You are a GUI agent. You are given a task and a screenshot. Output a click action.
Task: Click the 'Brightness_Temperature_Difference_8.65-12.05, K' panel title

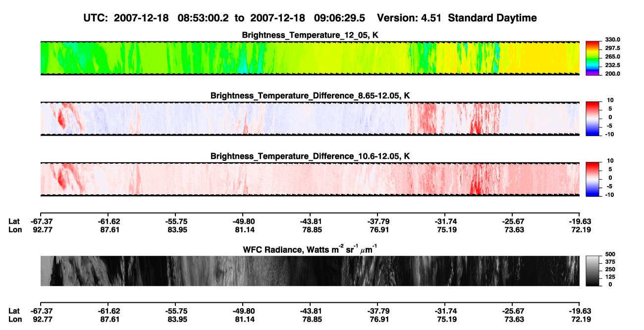pyautogui.click(x=310, y=95)
